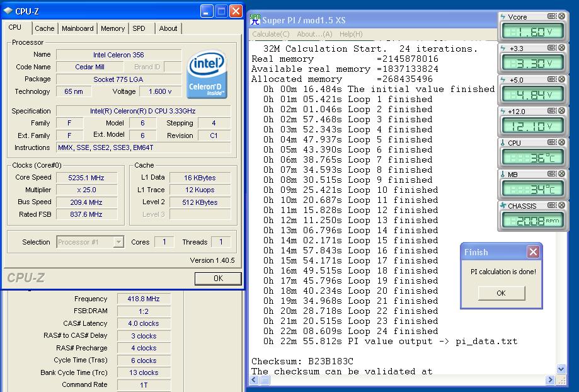The width and height of the screenshot is (579, 392).
Task: Click the Super PI horizontal scroll right arrow
Action: (551, 379)
